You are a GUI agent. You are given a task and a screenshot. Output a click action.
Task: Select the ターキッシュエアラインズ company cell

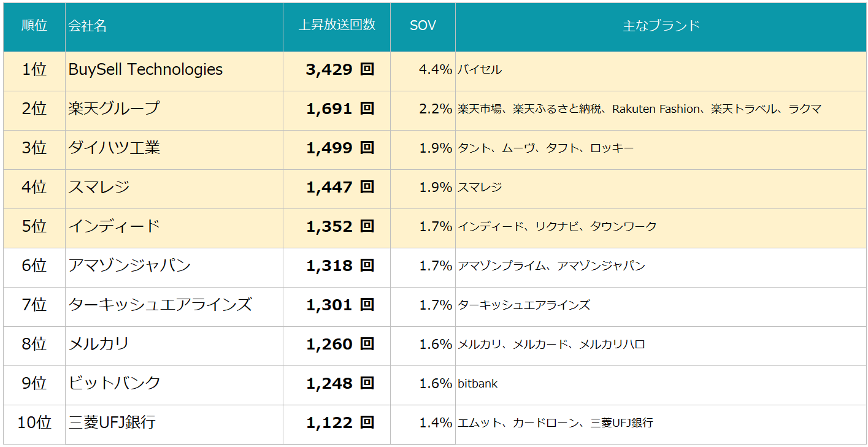click(160, 305)
